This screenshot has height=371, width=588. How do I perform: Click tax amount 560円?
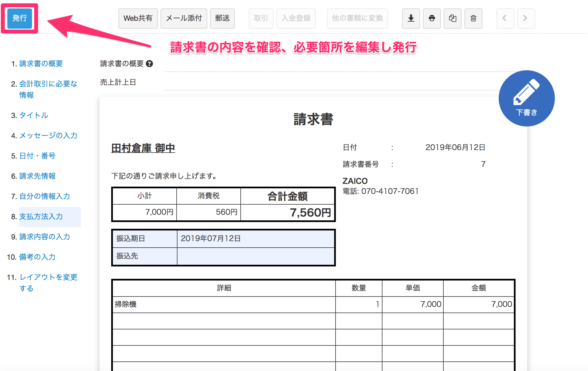(227, 212)
